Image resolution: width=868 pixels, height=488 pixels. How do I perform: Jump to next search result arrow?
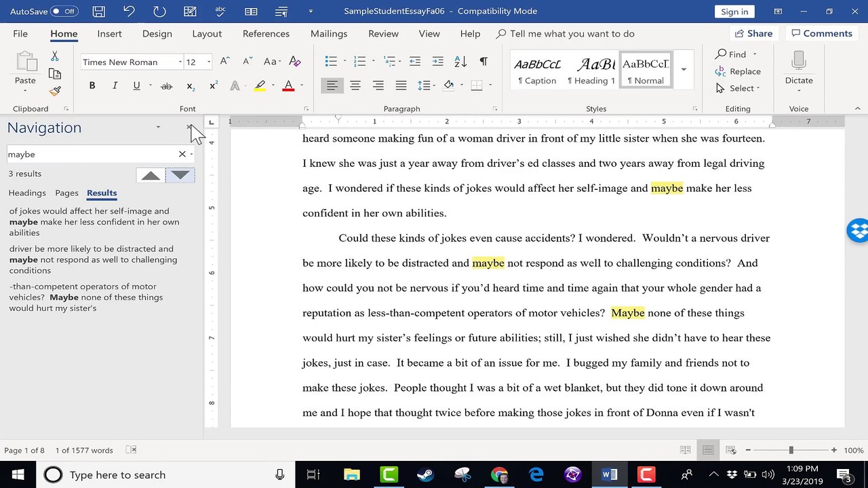point(180,176)
